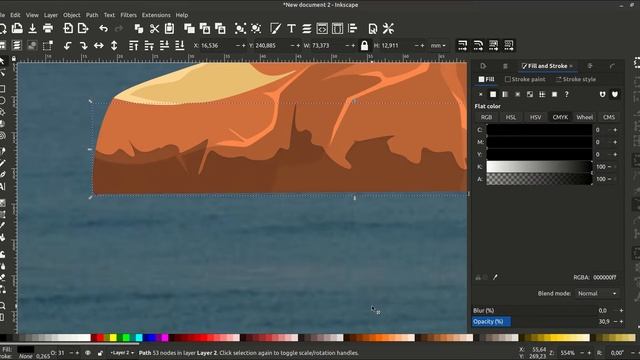This screenshot has width=640, height=360.
Task: Toggle scale stroke width with object
Action: [x=462, y=45]
